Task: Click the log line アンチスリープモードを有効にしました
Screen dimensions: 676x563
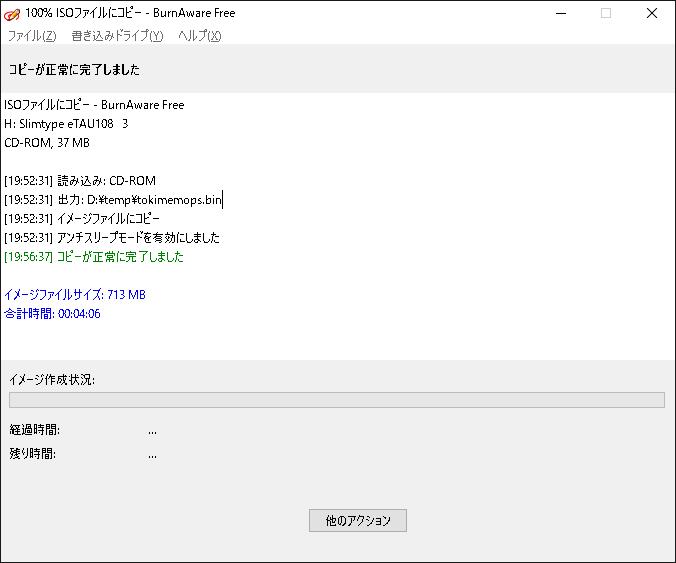Action: [x=112, y=238]
